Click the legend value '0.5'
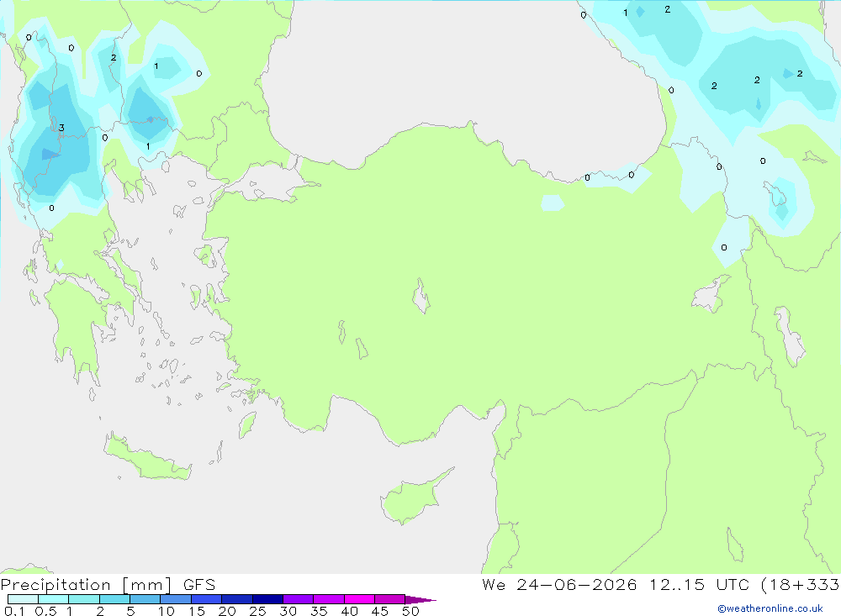 45,611
